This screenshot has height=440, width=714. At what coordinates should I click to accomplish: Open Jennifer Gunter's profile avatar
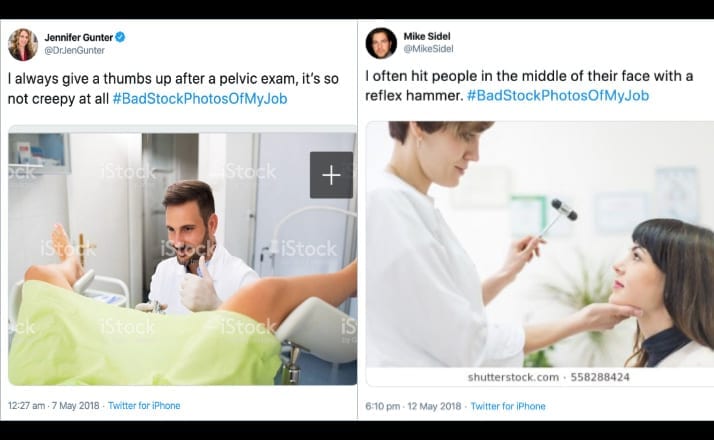click(x=23, y=44)
